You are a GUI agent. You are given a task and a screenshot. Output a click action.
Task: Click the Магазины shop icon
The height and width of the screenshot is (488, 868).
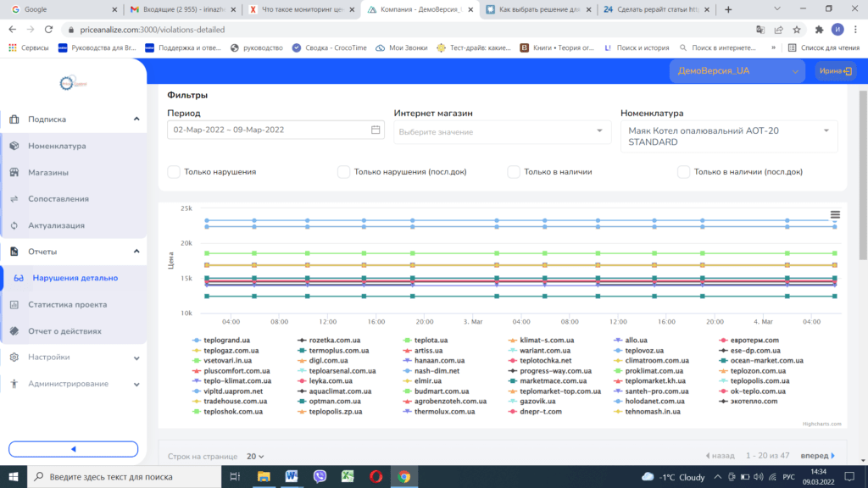(14, 172)
